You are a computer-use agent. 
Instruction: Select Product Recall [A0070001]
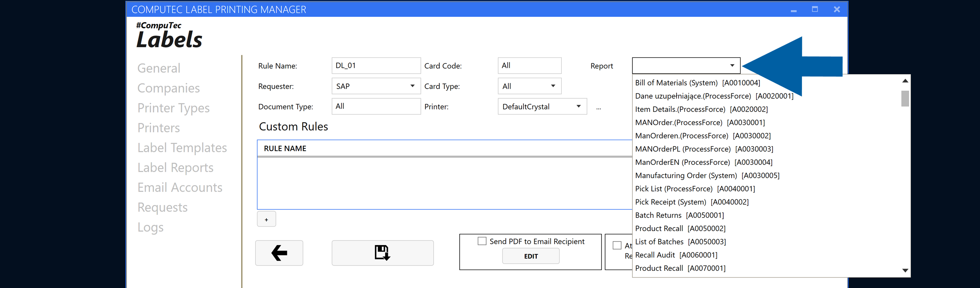(680, 268)
